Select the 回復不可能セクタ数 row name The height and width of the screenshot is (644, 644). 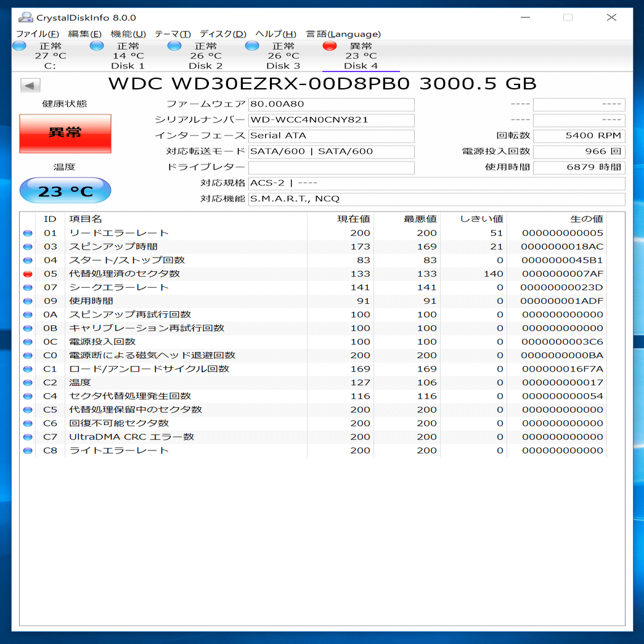[119, 423]
